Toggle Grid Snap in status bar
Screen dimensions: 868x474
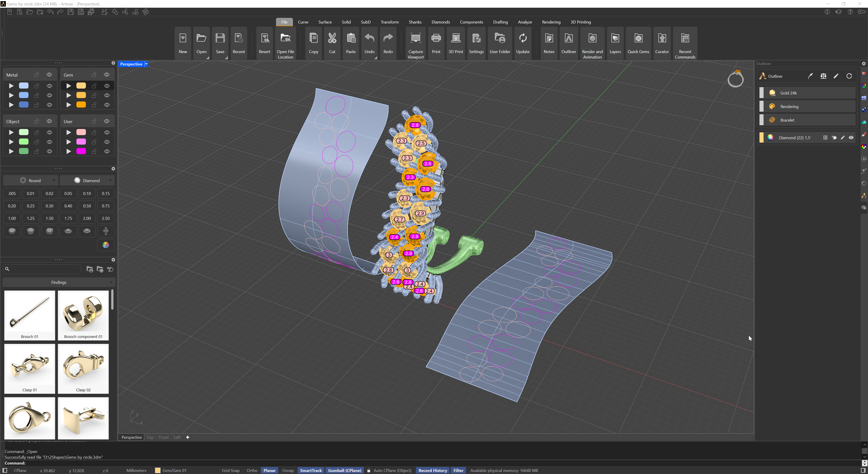coord(231,470)
